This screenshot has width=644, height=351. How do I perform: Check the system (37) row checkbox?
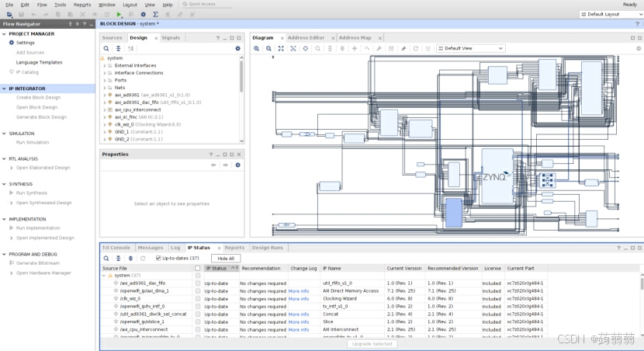coord(198,276)
